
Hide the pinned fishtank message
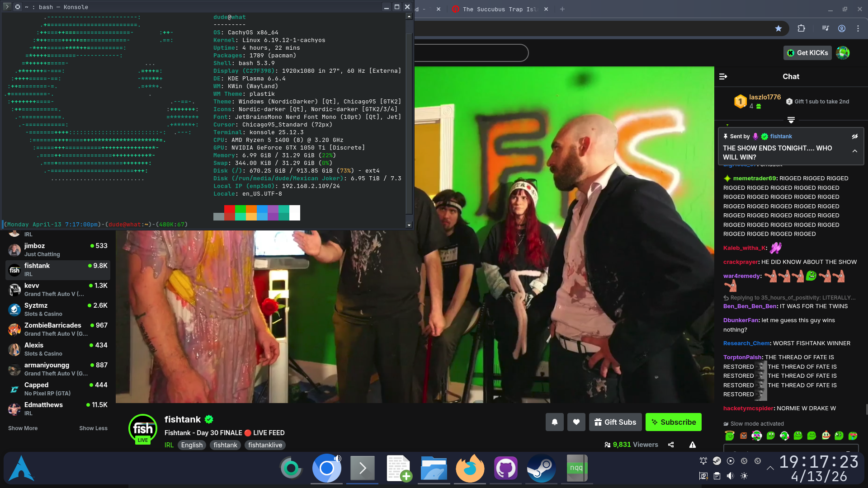(854, 136)
